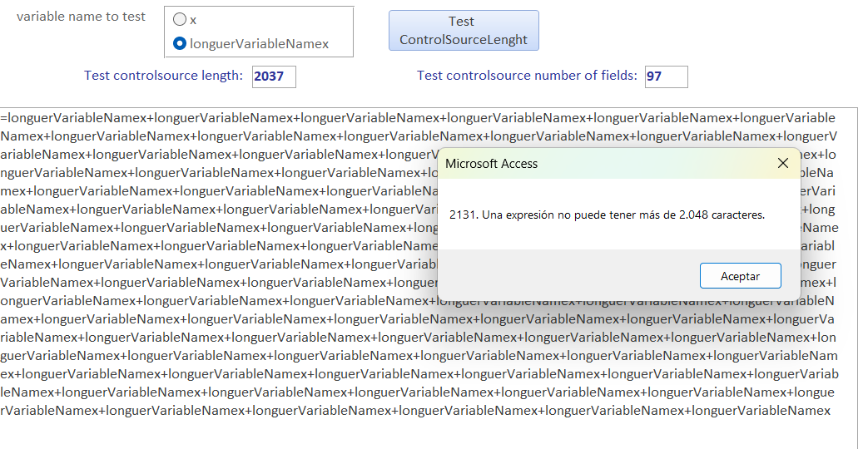The width and height of the screenshot is (868, 449).
Task: Click the gray footer area of the dialog
Action: (x=566, y=274)
